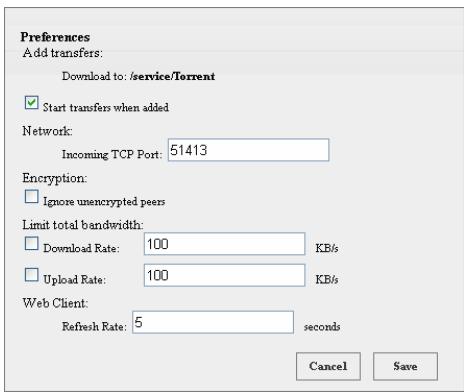Click the Limit total bandwidth: label
This screenshot has height=392, width=464.
(83, 225)
